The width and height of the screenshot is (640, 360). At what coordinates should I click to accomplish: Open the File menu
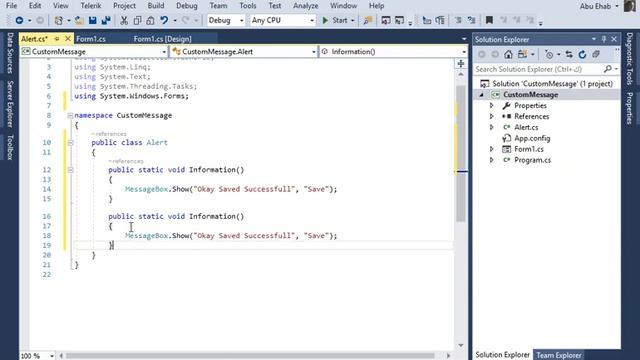(11, 6)
